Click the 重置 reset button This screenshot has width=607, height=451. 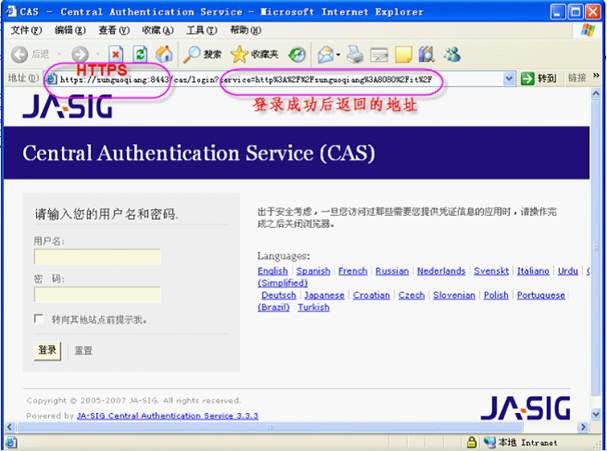tap(83, 351)
